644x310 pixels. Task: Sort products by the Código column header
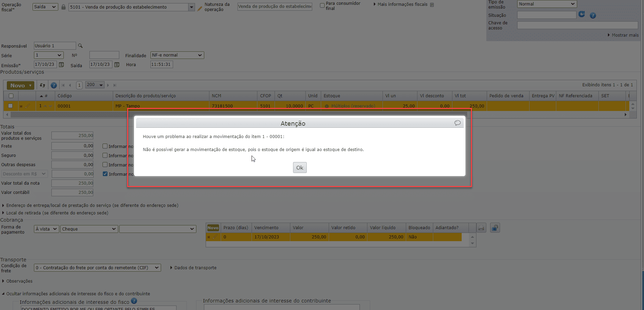click(84, 96)
